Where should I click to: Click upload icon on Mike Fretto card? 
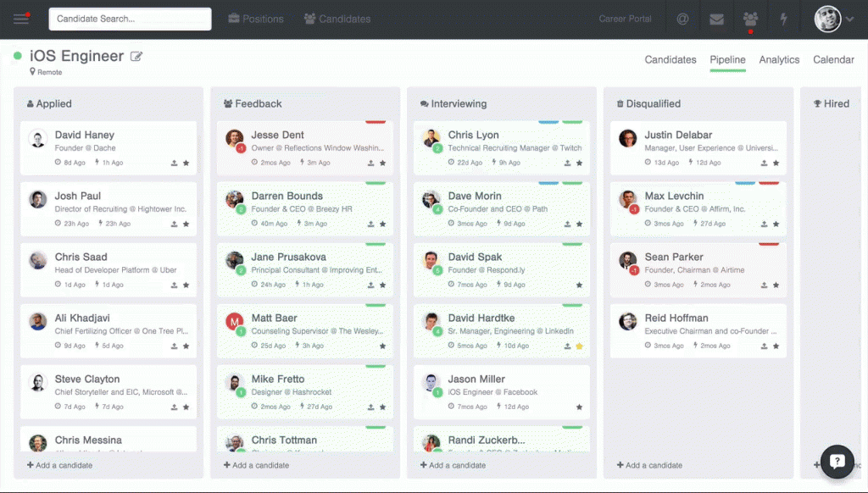click(370, 407)
